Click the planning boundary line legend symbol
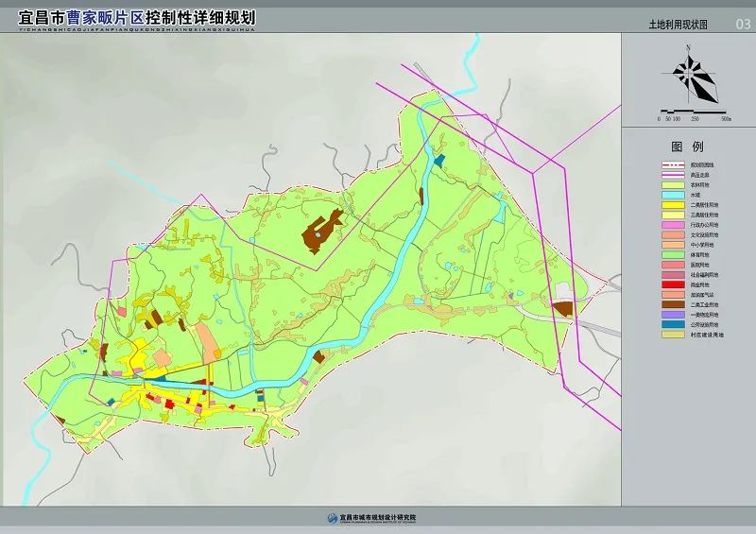This screenshot has width=756, height=534. coord(673,164)
